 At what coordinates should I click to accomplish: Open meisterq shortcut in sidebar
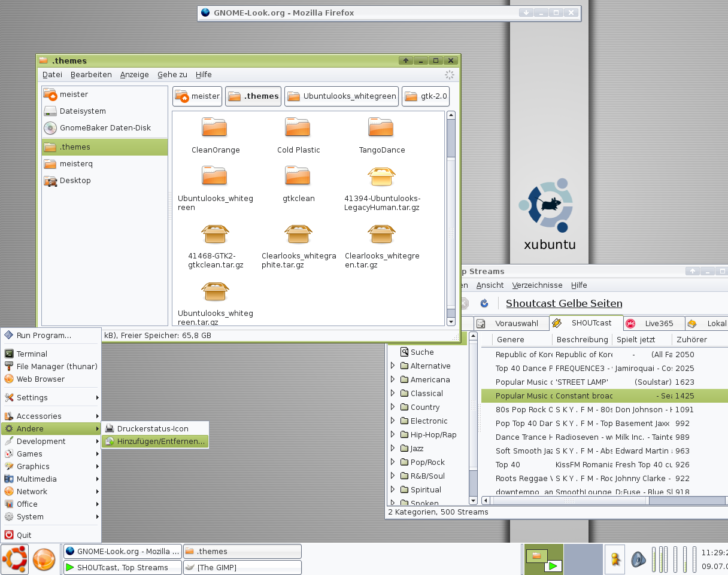105,164
